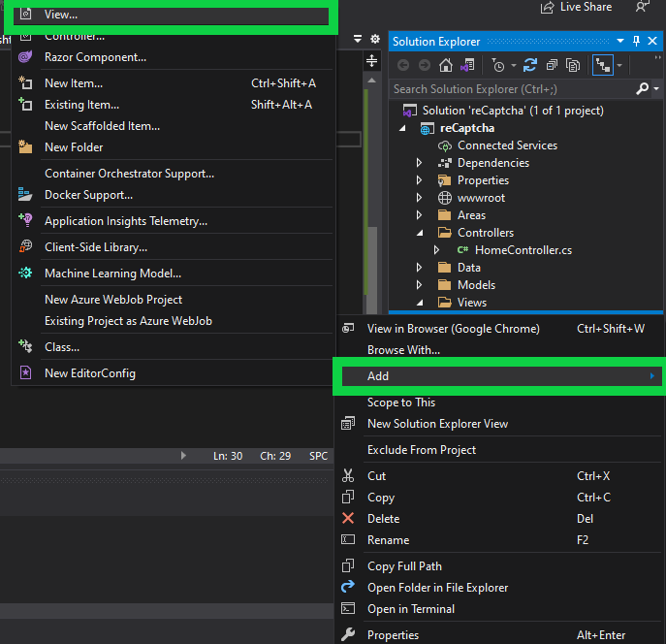Click the Sync/Refresh icon in Solution Explorer
The image size is (666, 644).
click(x=530, y=65)
